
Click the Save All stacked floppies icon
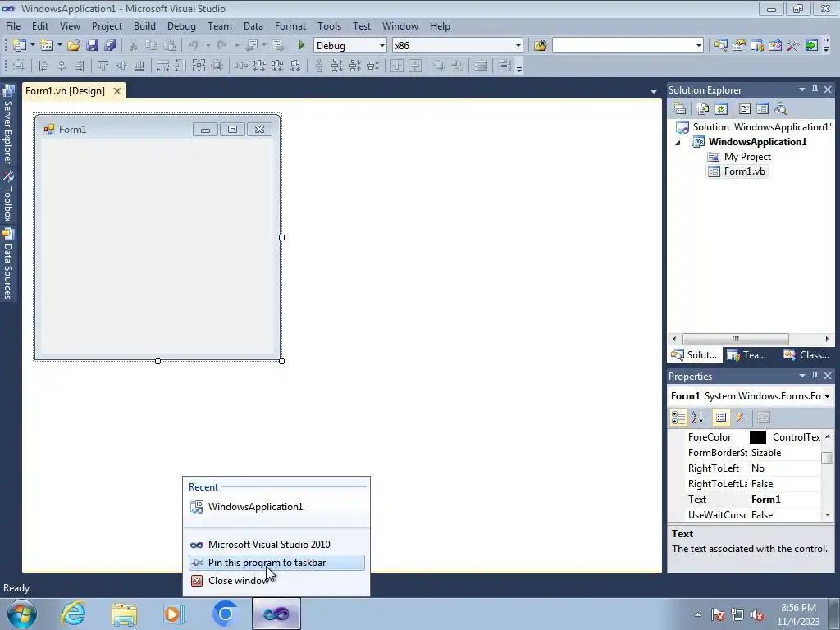click(x=110, y=46)
